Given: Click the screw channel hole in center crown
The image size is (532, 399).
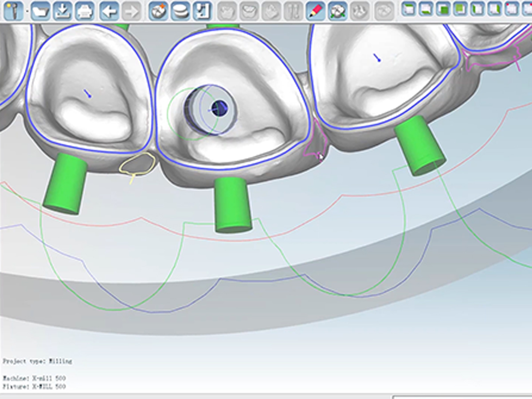Looking at the screenshot, I should coord(219,108).
